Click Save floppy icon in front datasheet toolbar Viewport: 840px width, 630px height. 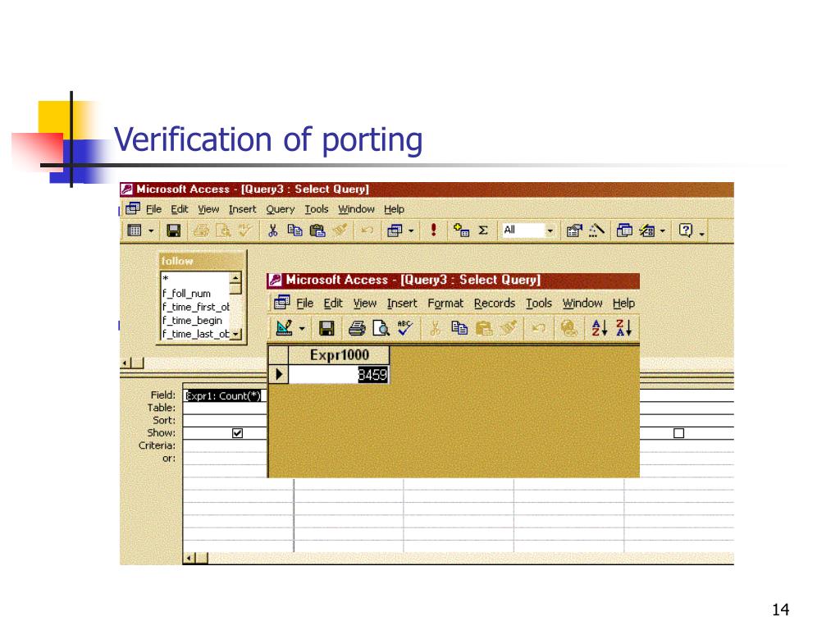pos(326,328)
